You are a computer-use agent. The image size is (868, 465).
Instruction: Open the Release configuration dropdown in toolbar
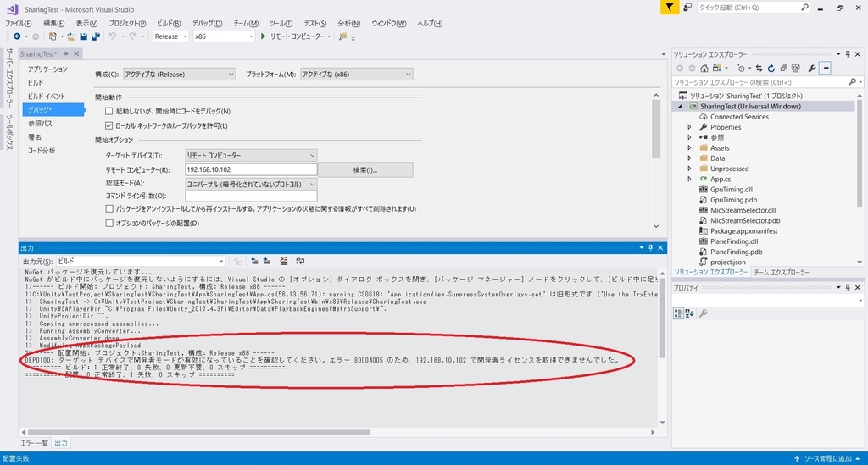coord(170,36)
